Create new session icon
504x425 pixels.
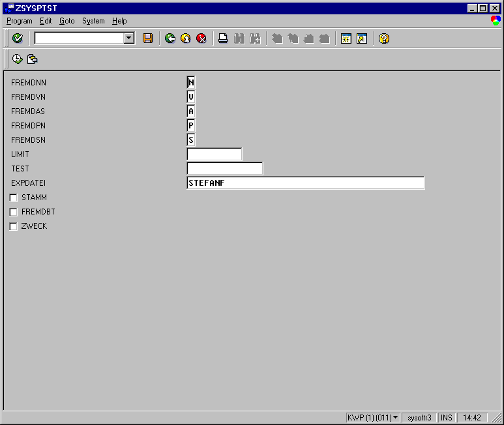(x=346, y=38)
